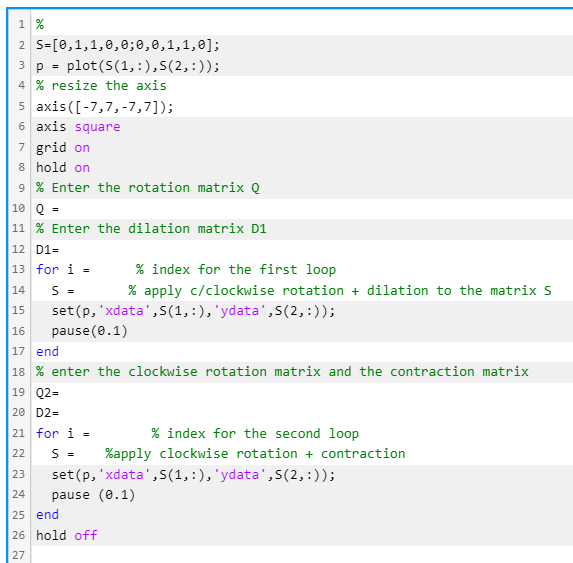The height and width of the screenshot is (563, 573).
Task: Click line number 13 in the gutter
Action: [18, 270]
